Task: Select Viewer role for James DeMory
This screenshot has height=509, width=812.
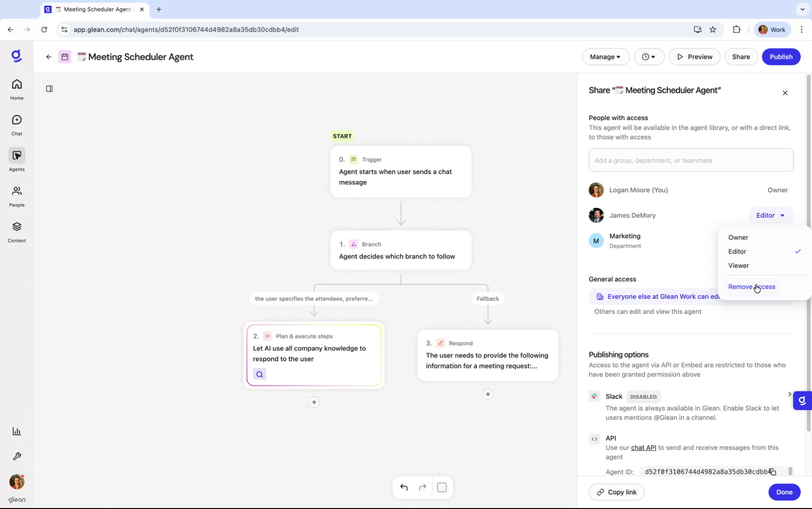Action: click(x=738, y=265)
